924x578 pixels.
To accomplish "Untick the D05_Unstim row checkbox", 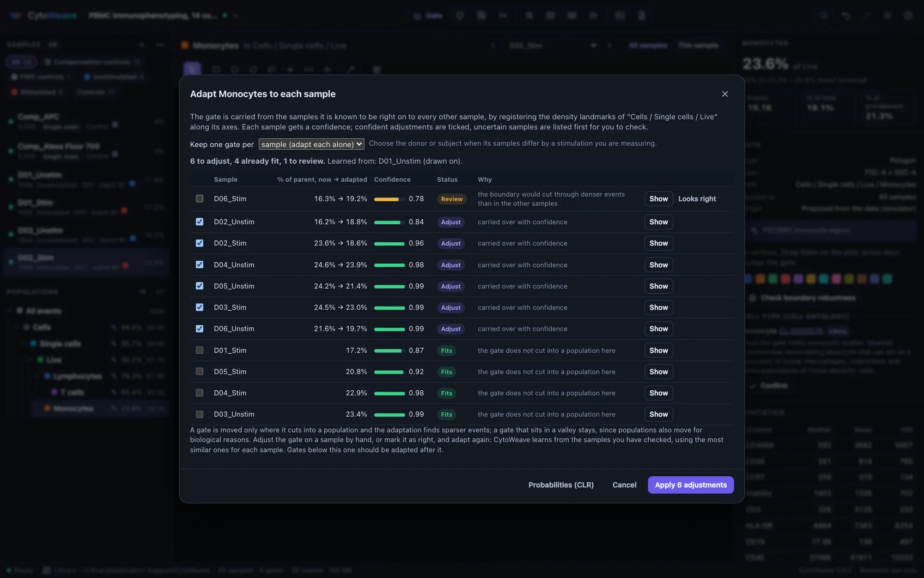I will click(x=200, y=286).
